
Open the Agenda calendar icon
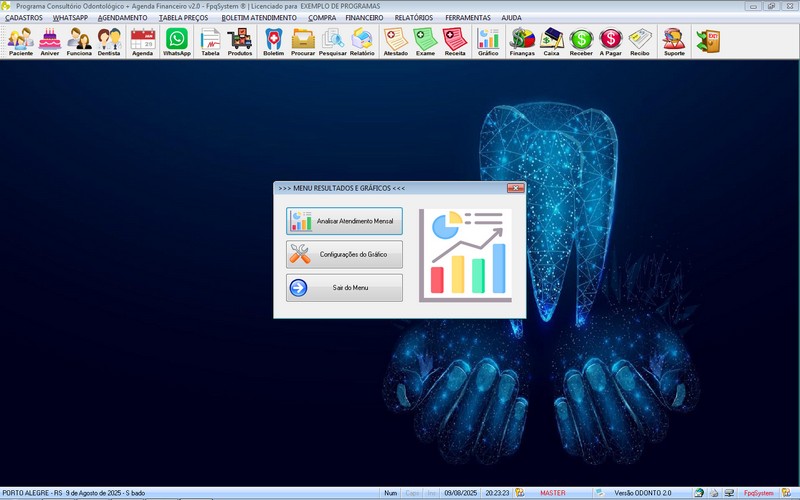tap(142, 41)
